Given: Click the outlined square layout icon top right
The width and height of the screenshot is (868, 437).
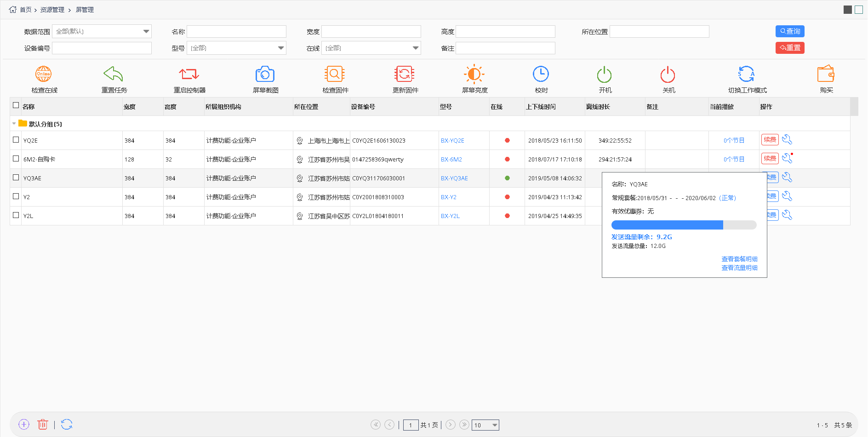Looking at the screenshot, I should [x=859, y=10].
